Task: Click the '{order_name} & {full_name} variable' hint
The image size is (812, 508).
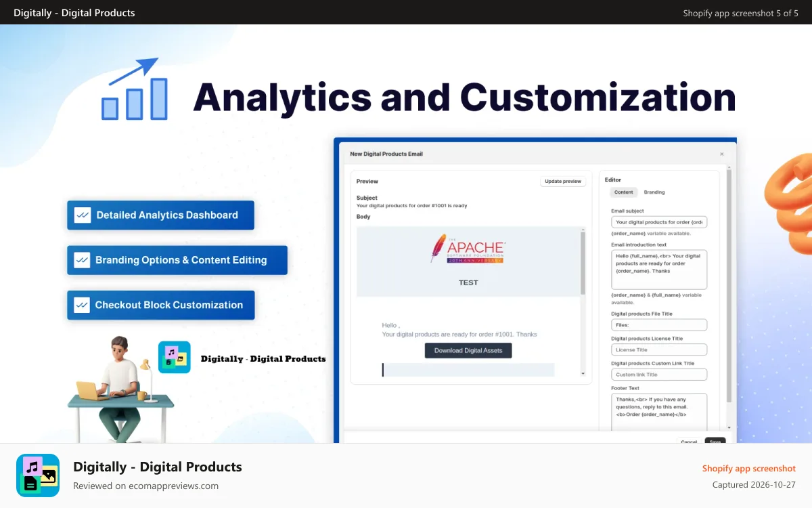Action: coord(656,299)
